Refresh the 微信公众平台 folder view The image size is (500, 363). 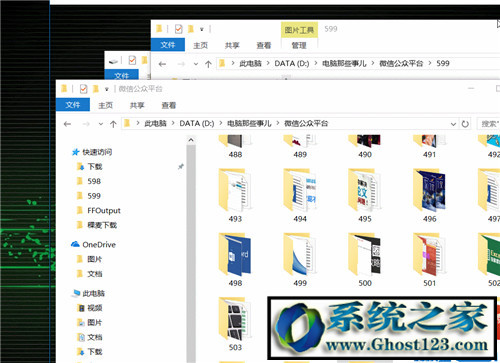point(465,124)
